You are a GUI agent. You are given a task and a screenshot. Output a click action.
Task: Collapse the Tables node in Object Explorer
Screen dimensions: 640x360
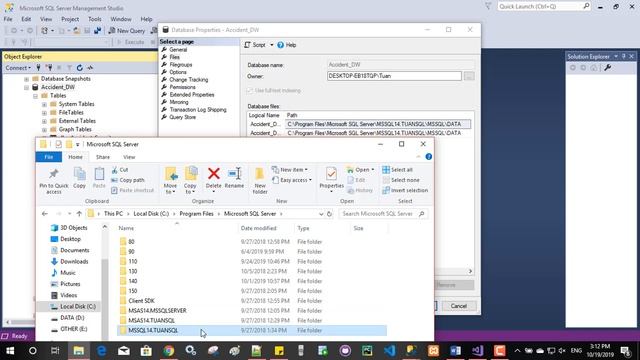36,96
